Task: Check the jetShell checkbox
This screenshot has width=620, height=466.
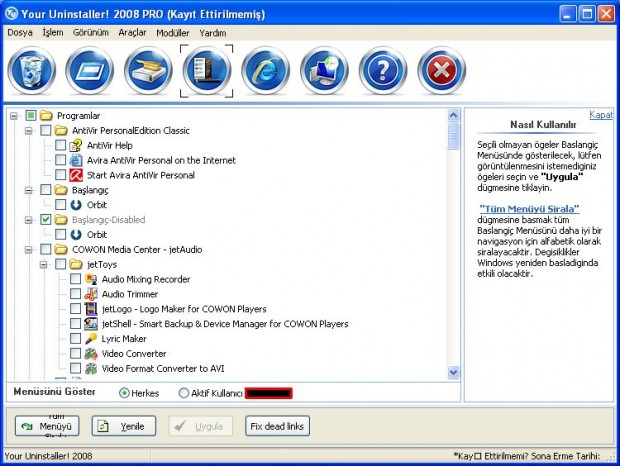Action: pyautogui.click(x=76, y=323)
